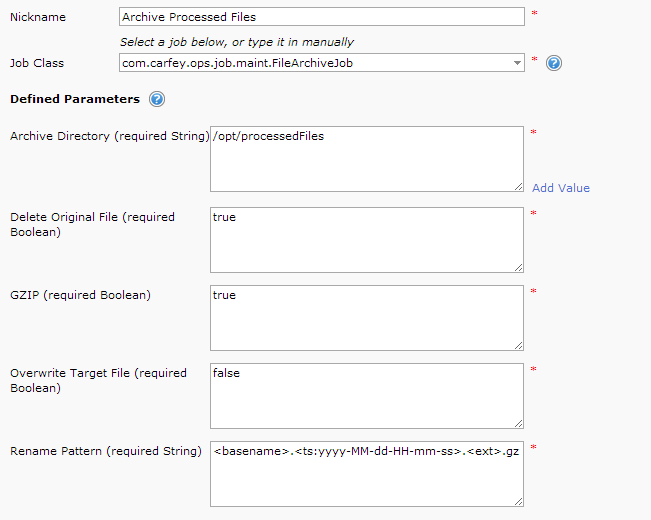This screenshot has height=520, width=651.
Task: Select the GZIP value text area
Action: 366,317
